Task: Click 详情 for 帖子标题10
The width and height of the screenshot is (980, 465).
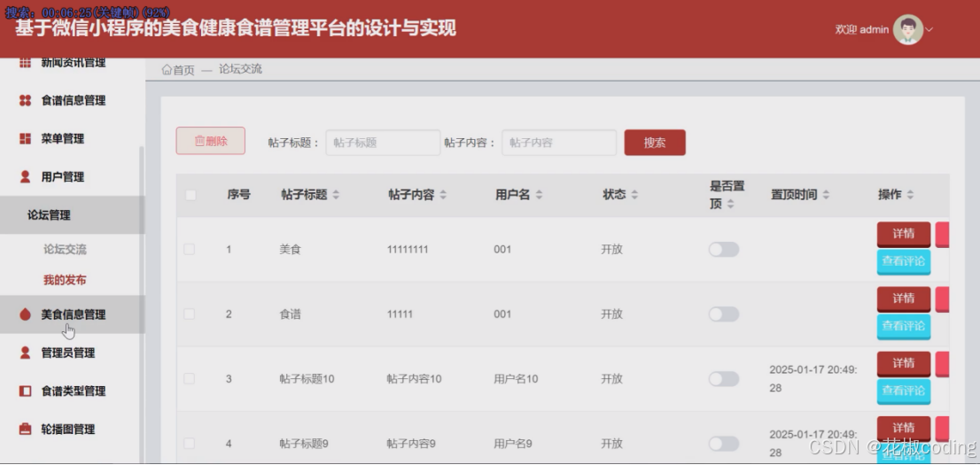Action: (904, 363)
